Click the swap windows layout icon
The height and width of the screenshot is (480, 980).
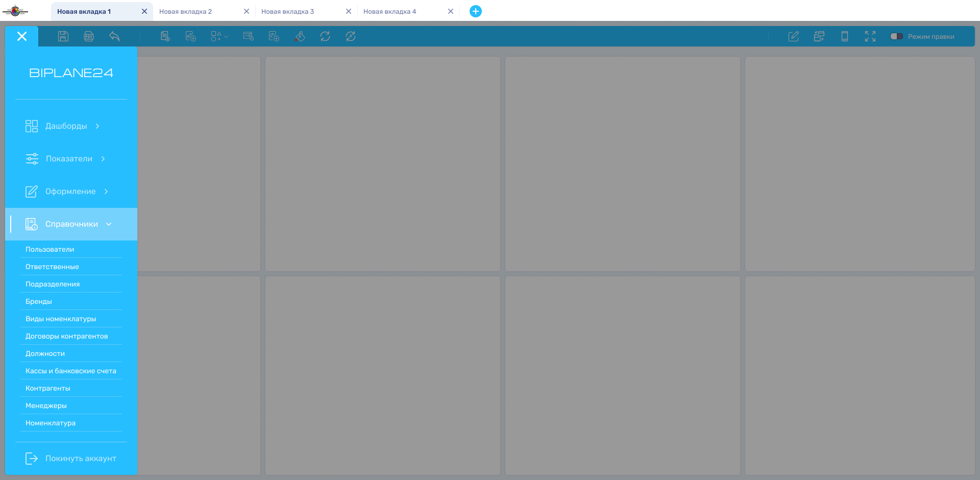click(x=819, y=36)
